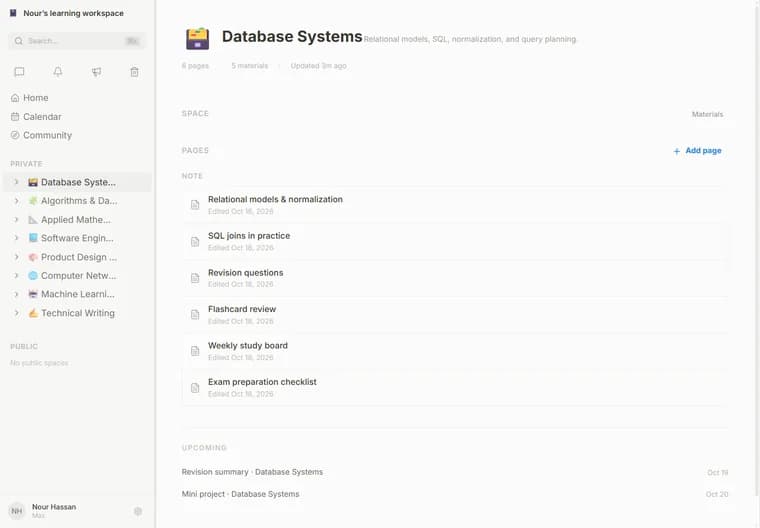This screenshot has height=528, width=760.
Task: Expand the Applied Mathe... space chevron
Action: pyautogui.click(x=16, y=220)
